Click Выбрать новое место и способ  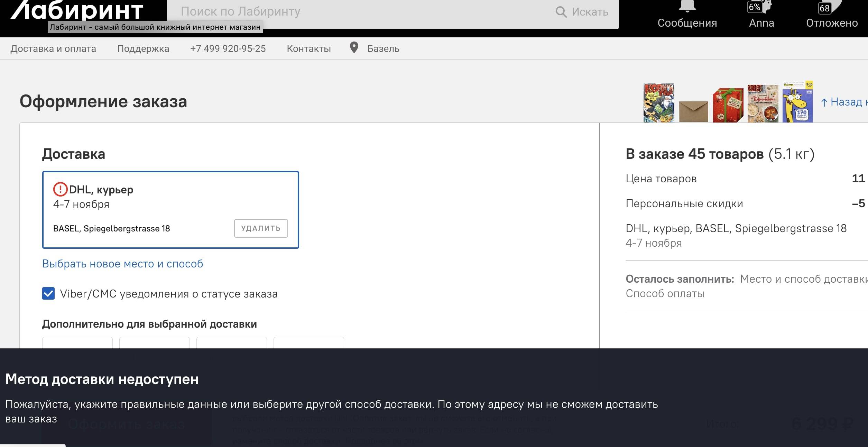pyautogui.click(x=122, y=264)
